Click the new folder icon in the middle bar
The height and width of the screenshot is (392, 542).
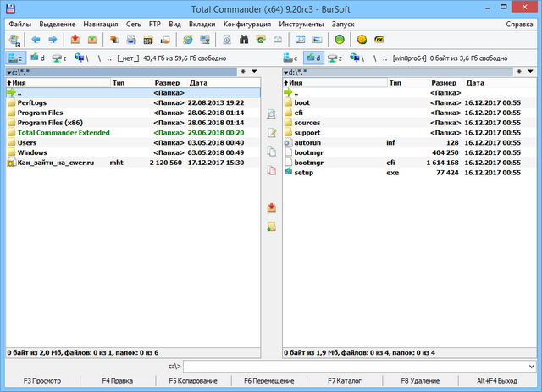(271, 226)
